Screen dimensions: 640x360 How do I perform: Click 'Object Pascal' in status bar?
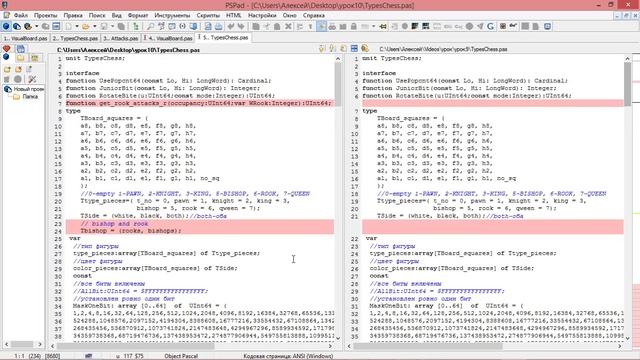(x=181, y=356)
